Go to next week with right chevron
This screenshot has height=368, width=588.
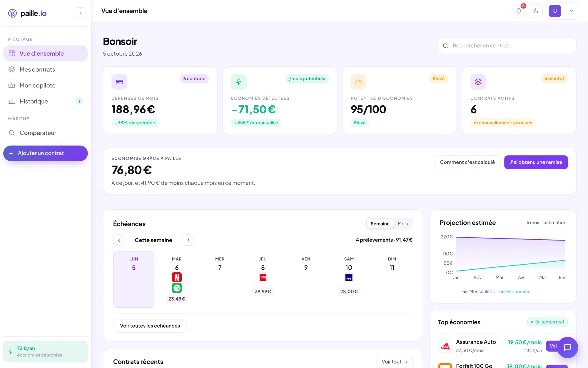(188, 240)
